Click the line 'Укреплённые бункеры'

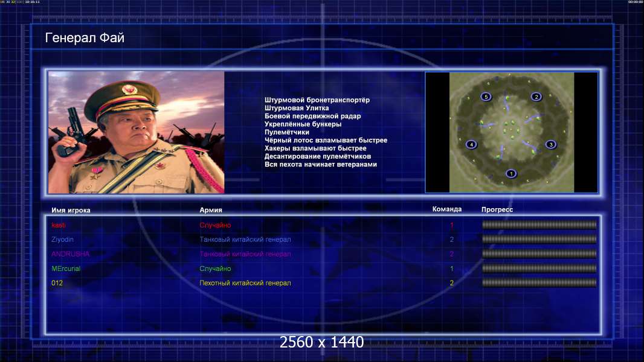[x=303, y=124]
